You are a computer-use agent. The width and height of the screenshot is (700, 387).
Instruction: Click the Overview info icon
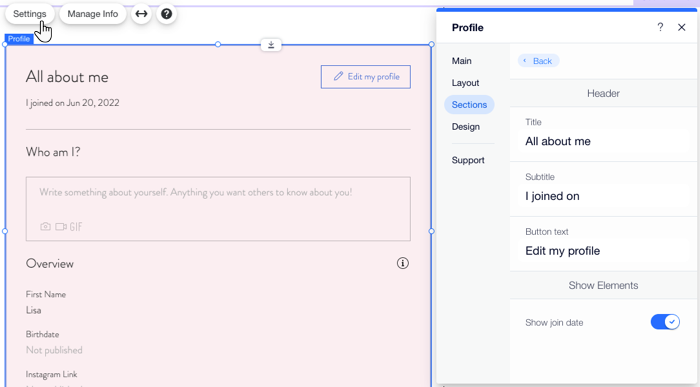pyautogui.click(x=403, y=263)
